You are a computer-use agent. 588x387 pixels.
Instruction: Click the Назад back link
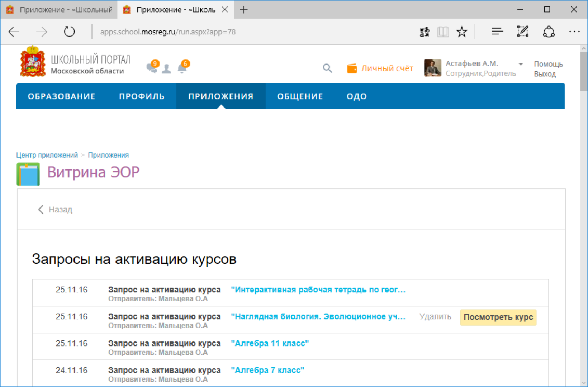point(55,210)
